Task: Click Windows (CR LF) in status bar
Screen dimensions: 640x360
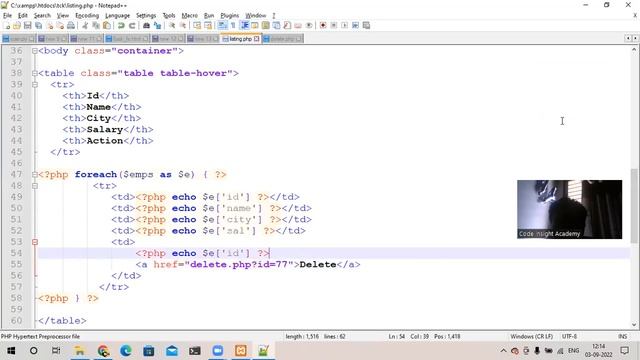Action: 531,336
